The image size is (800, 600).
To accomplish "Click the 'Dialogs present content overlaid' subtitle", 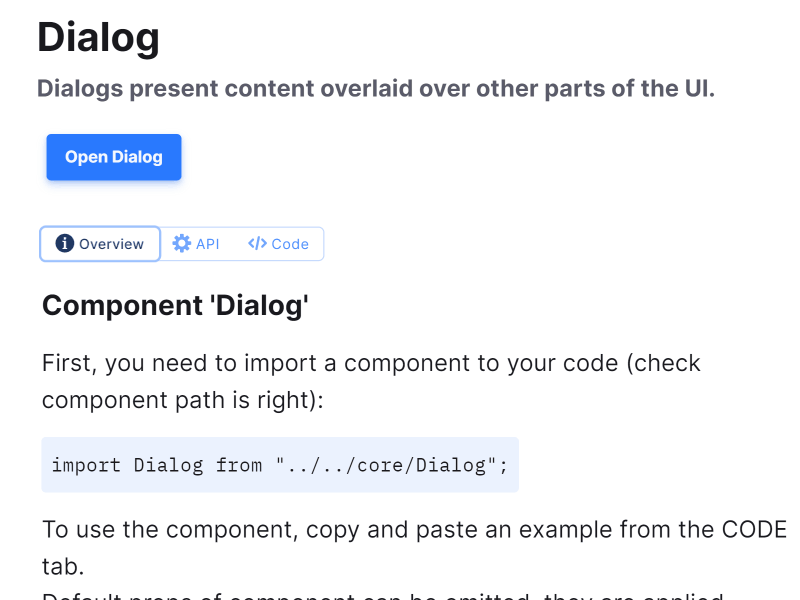I will click(376, 88).
